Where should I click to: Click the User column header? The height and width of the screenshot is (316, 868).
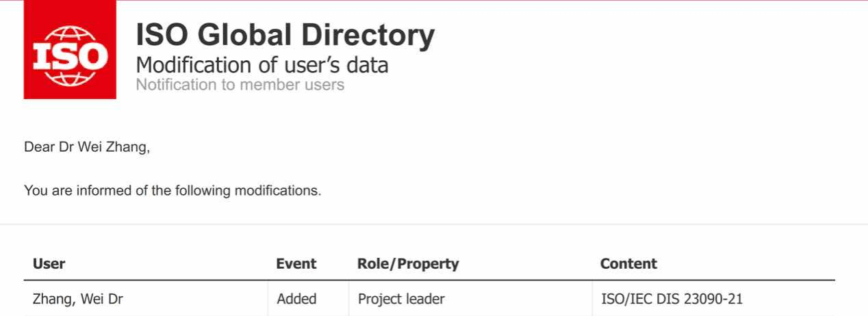(x=49, y=264)
